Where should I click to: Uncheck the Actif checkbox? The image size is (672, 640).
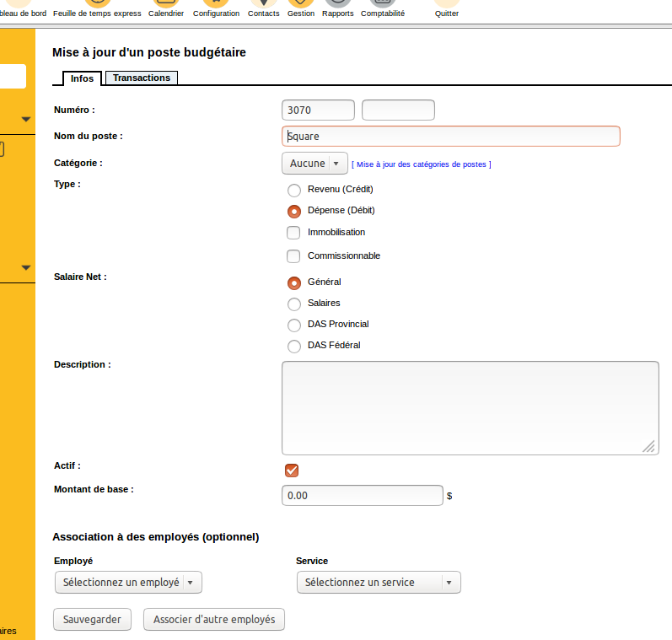coord(292,471)
